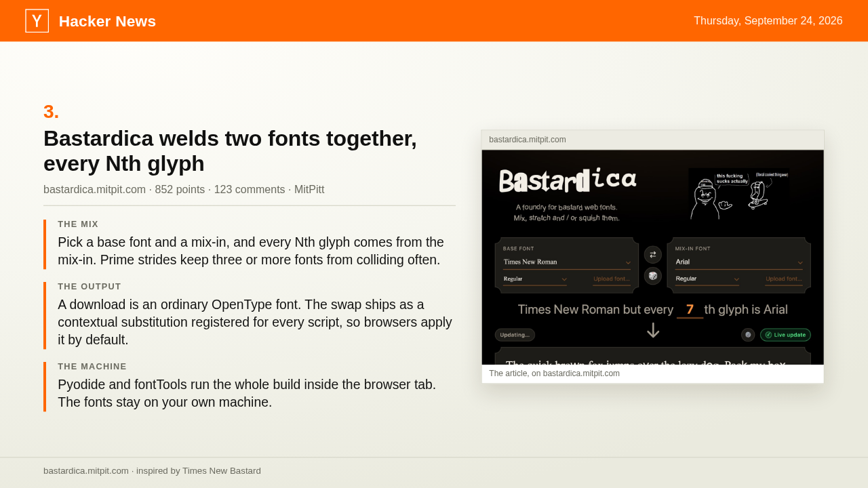Open settings gear beside Live update
The width and height of the screenshot is (868, 488).
point(748,335)
